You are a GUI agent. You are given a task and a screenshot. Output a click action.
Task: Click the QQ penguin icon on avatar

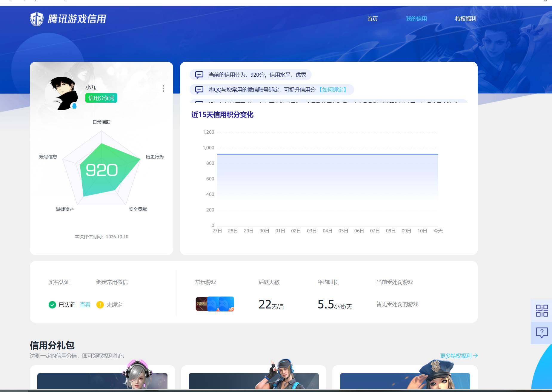pyautogui.click(x=74, y=106)
